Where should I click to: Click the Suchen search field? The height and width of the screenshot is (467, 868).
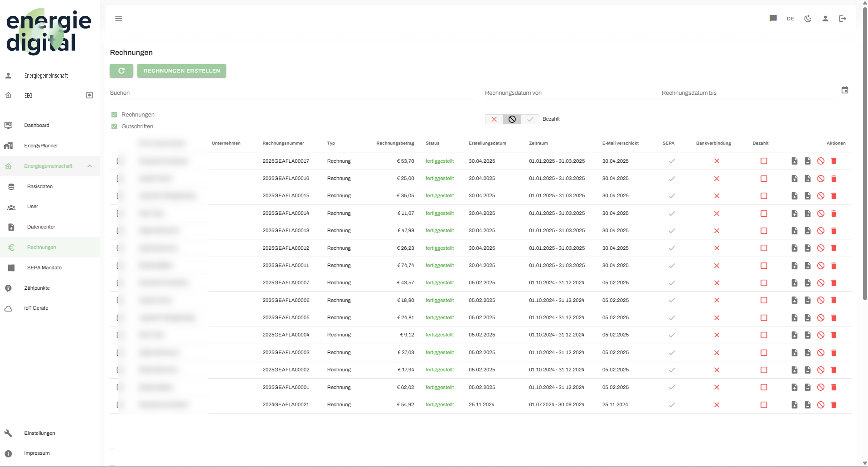click(x=293, y=93)
